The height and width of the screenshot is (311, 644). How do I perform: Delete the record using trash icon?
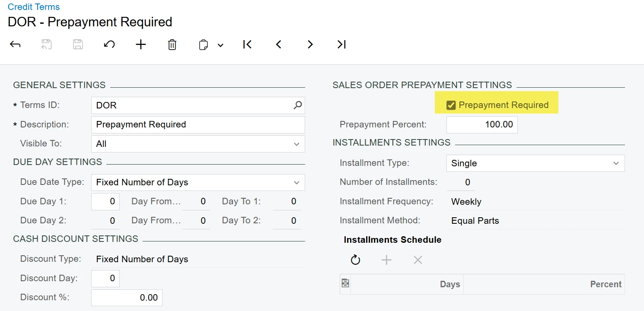[172, 44]
